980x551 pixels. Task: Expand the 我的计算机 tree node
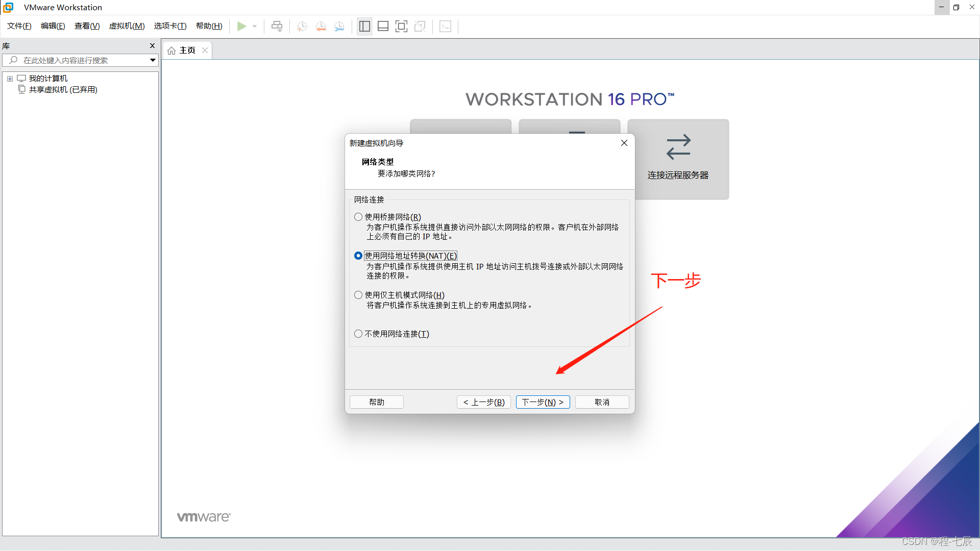(10, 79)
